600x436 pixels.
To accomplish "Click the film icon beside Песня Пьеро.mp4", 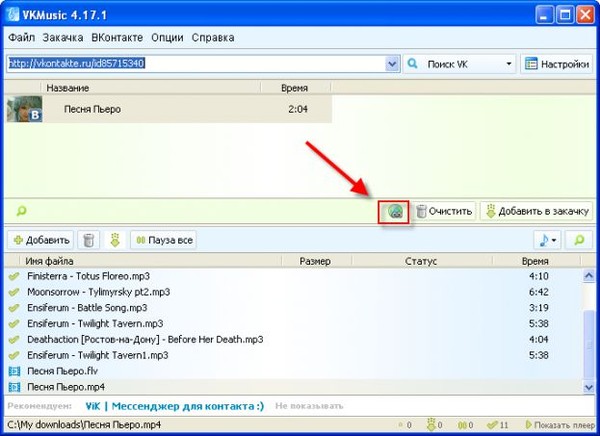I will pyautogui.click(x=14, y=387).
